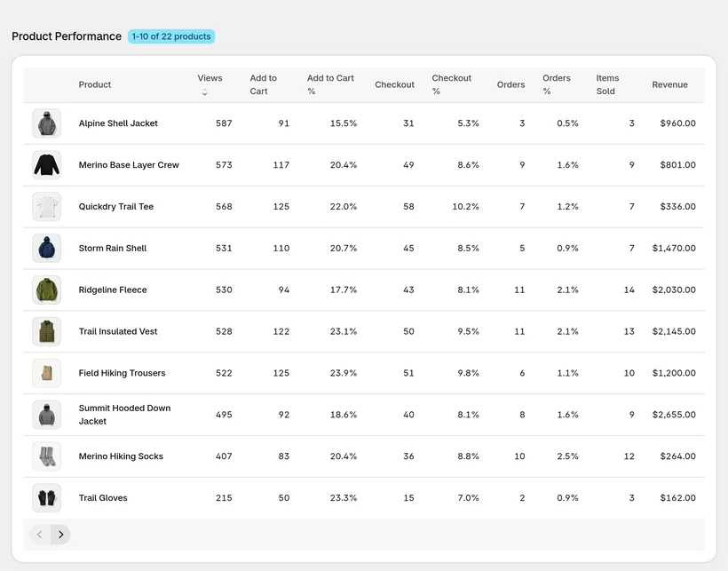The image size is (728, 571).
Task: Click the 117 add to cart value
Action: 281,165
